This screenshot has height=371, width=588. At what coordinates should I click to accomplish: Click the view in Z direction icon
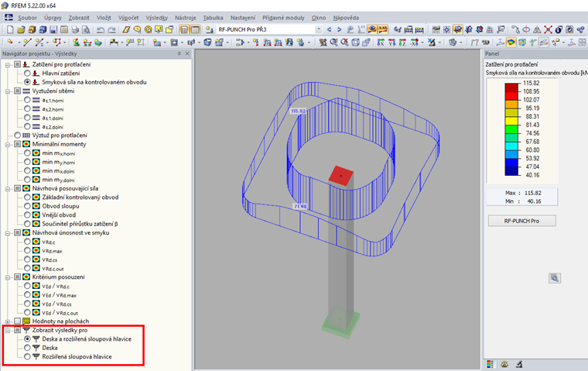click(403, 43)
